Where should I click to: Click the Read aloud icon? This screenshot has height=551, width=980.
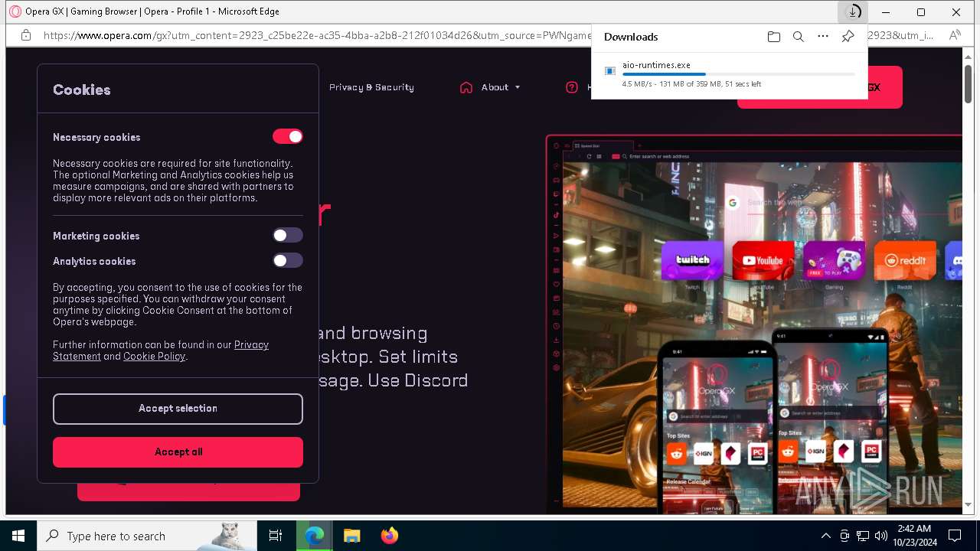pos(954,35)
